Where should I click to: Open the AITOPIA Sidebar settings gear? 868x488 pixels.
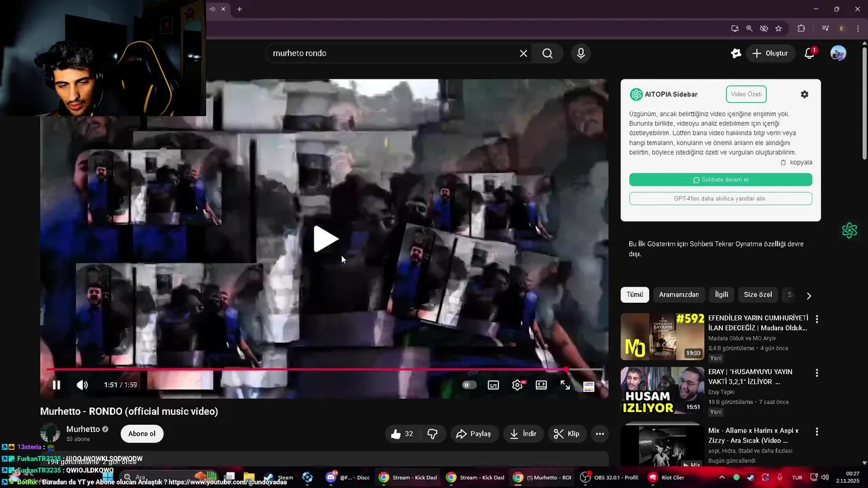(804, 94)
